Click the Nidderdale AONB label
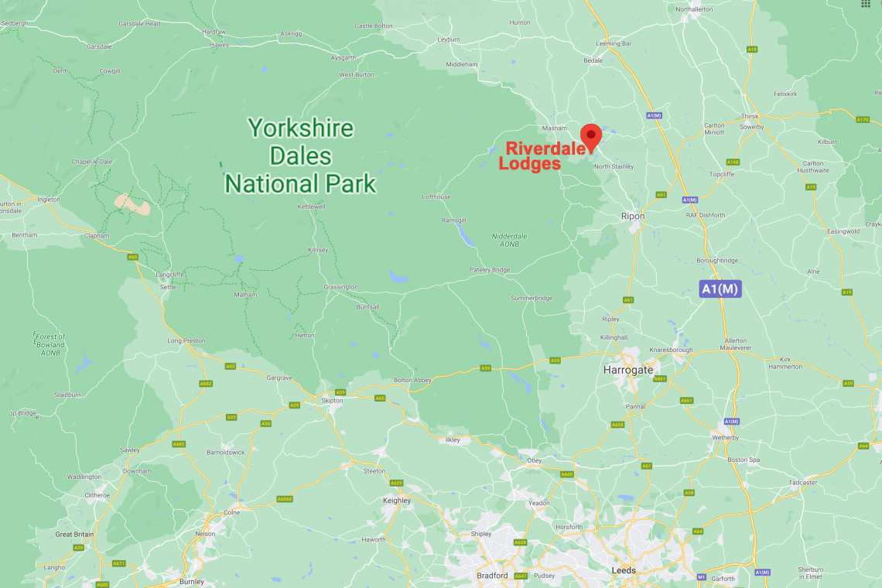The width and height of the screenshot is (882, 588). [x=509, y=241]
